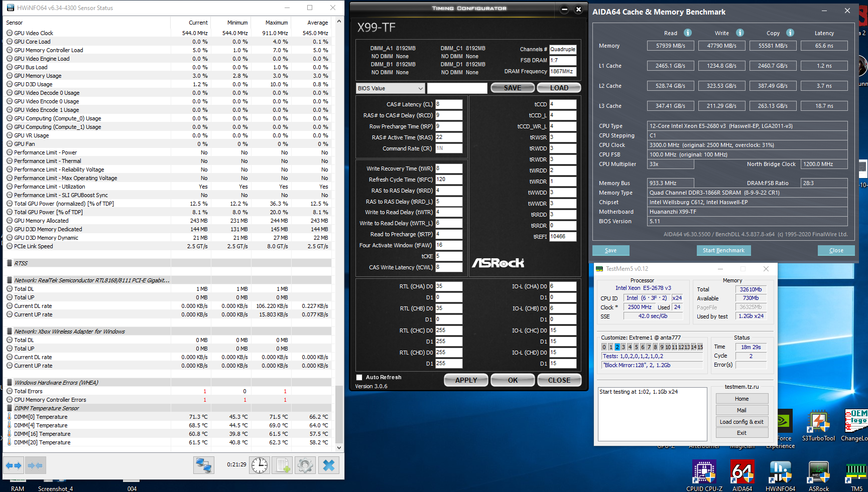Click the Mail button in TestMem5
Viewport: 868px width, 492px height.
point(741,410)
